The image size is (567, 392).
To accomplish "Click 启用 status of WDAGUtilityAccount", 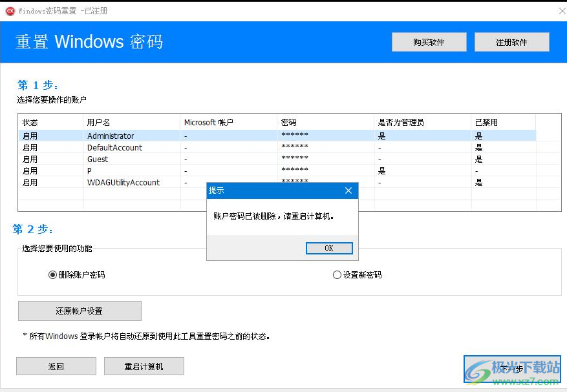I will [x=30, y=183].
